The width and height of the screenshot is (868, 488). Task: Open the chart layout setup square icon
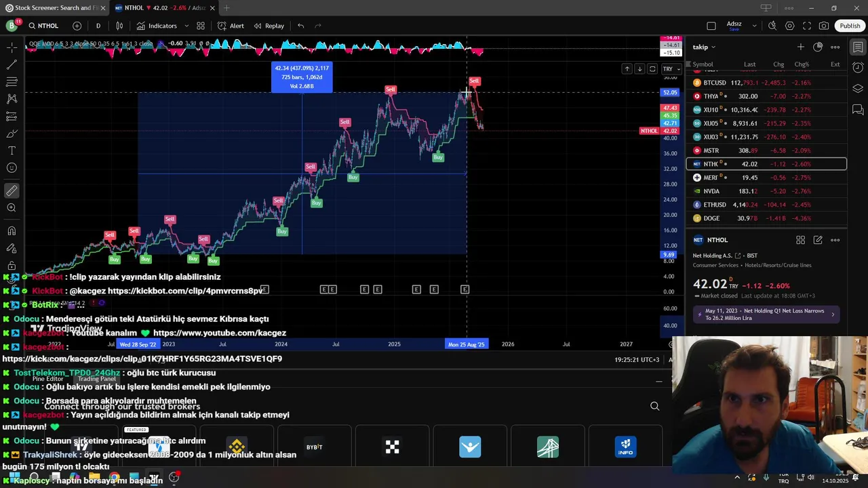click(x=711, y=26)
